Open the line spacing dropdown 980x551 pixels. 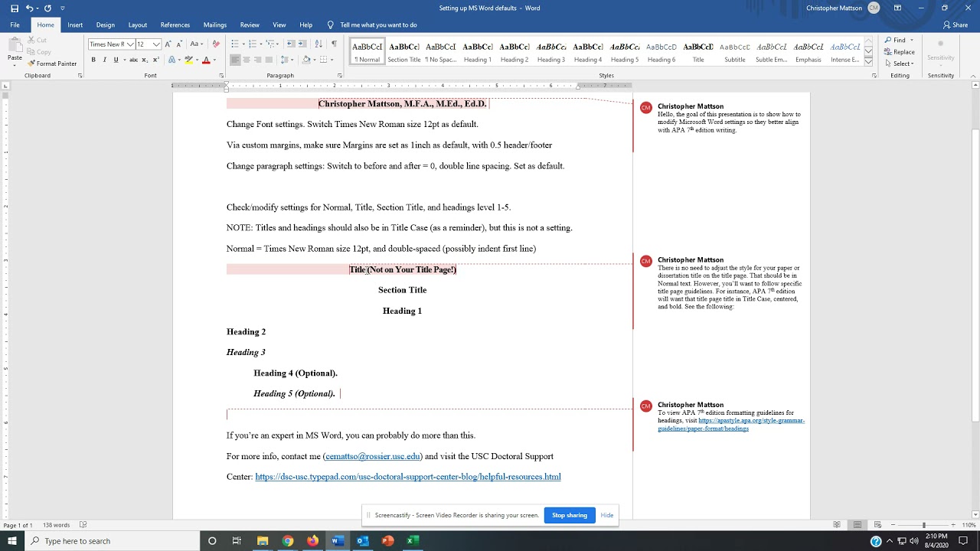(x=287, y=60)
